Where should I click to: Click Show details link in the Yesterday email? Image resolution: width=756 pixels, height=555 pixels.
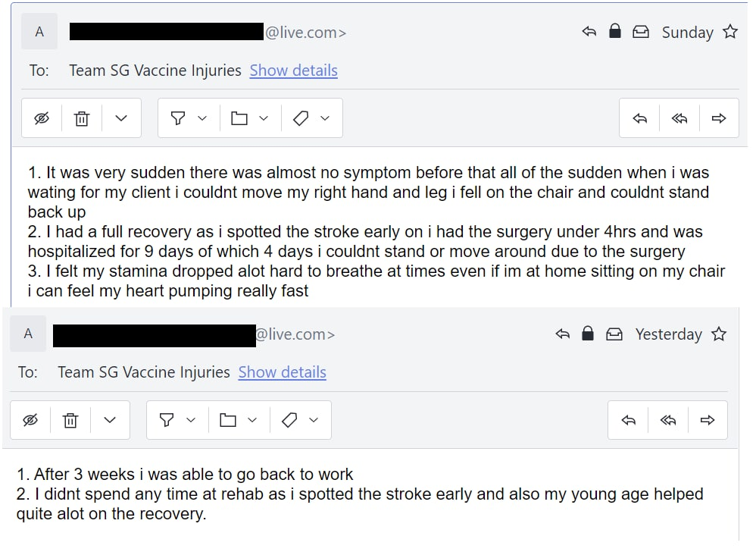(x=282, y=372)
